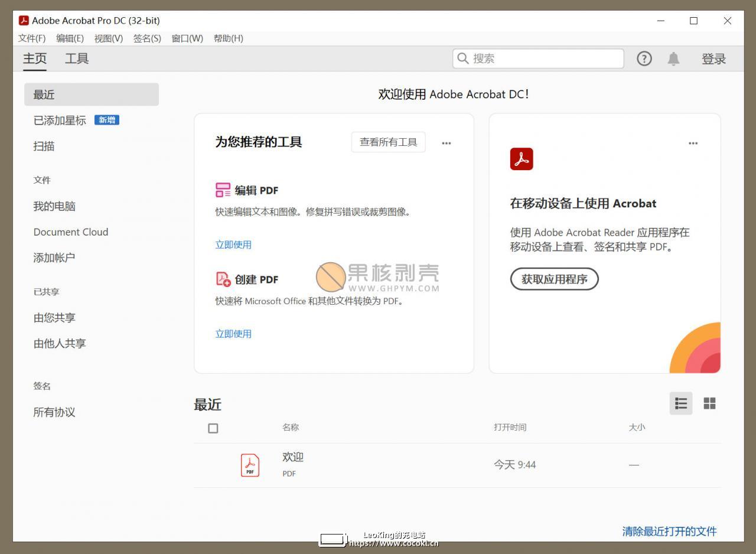Click the 登录 sign-in button
The width and height of the screenshot is (756, 554).
[x=713, y=58]
